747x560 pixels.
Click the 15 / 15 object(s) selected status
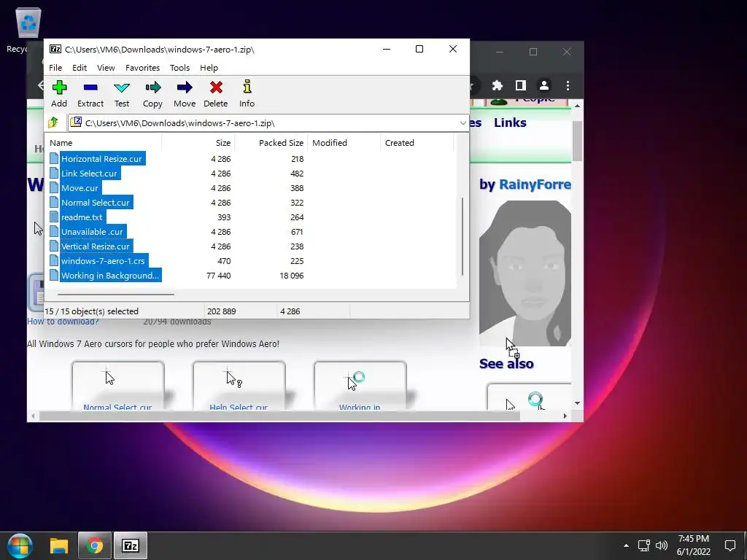[x=91, y=311]
